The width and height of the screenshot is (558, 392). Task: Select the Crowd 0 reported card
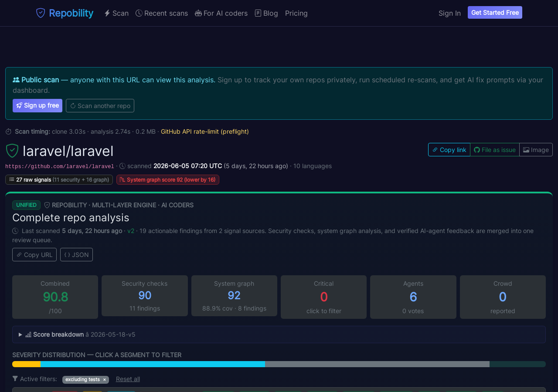(x=503, y=297)
